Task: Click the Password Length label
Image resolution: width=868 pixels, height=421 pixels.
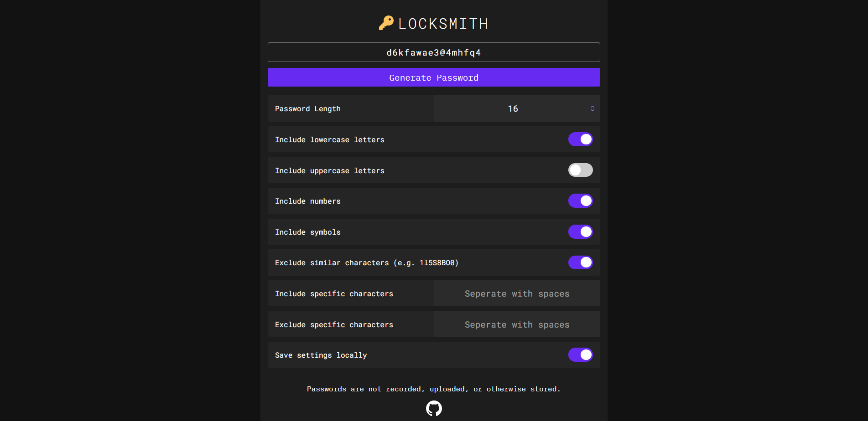Action: tap(308, 109)
